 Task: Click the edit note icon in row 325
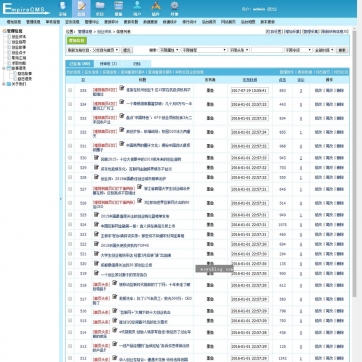click(96, 214)
